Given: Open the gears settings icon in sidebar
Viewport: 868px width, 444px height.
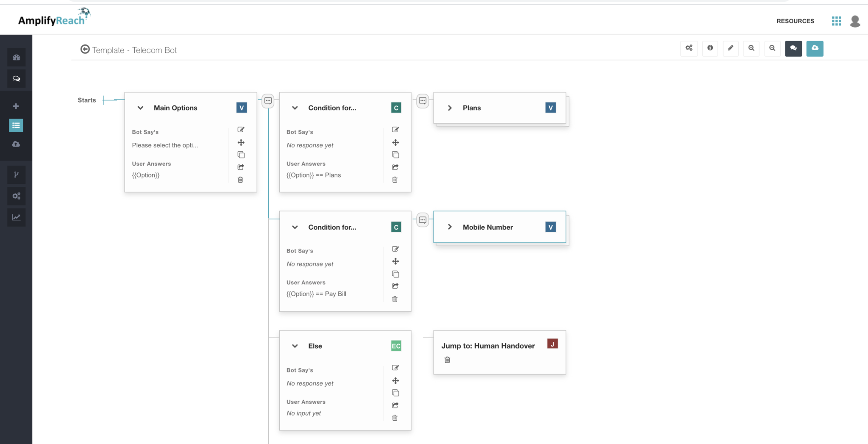Looking at the screenshot, I should coord(17,196).
